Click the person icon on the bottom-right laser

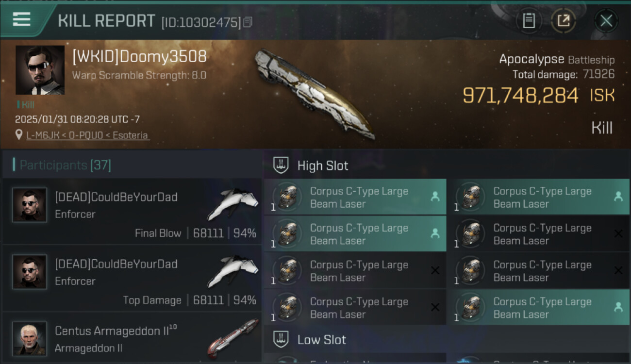coord(618,307)
